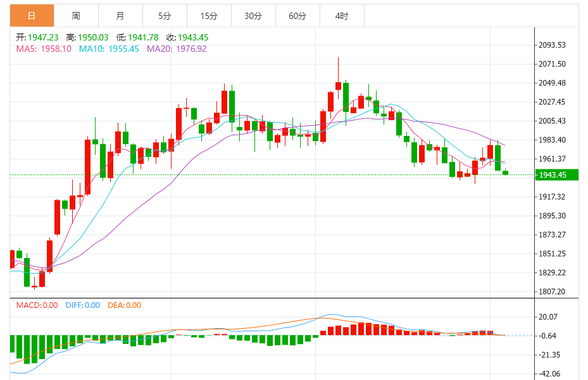Image resolution: width=588 pixels, height=380 pixels.
Task: Click the 1807.20 price axis label
Action: (552, 291)
